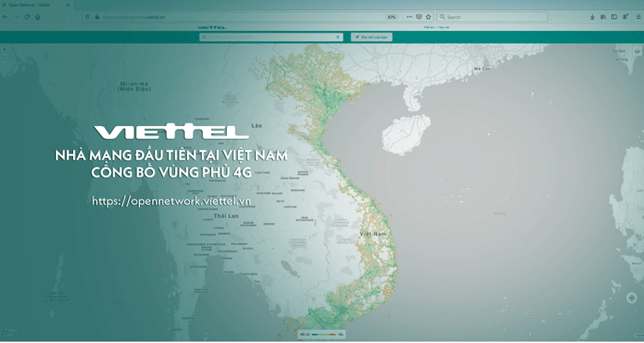644x343 pixels.
Task: Click the Việt Nam map label
Action: coord(373,234)
